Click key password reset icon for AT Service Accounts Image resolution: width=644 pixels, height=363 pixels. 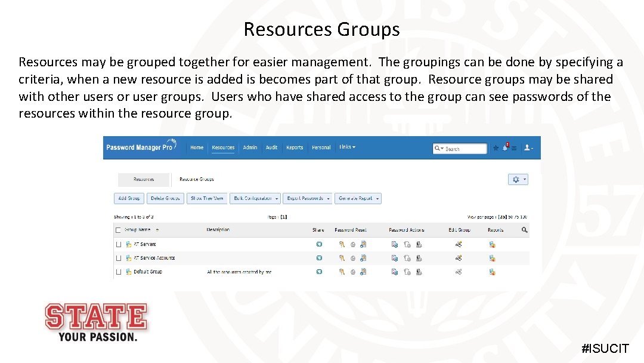pos(342,258)
